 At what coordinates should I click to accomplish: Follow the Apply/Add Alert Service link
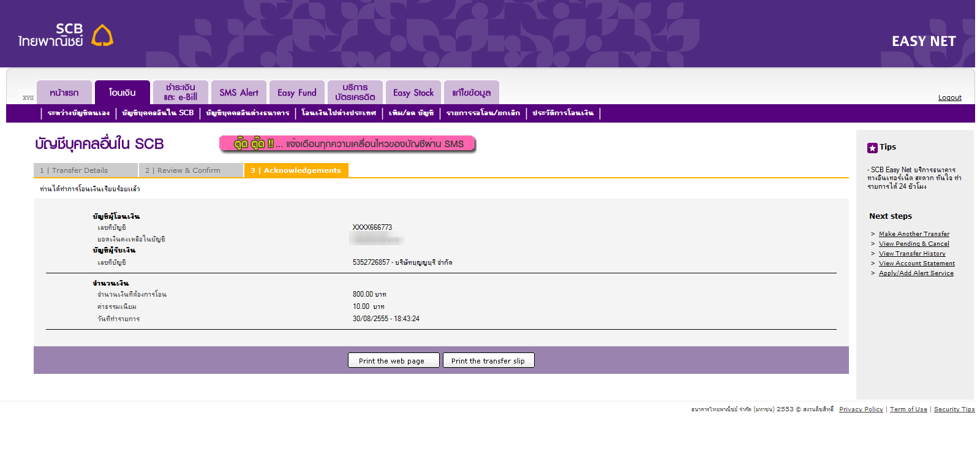pyautogui.click(x=916, y=273)
